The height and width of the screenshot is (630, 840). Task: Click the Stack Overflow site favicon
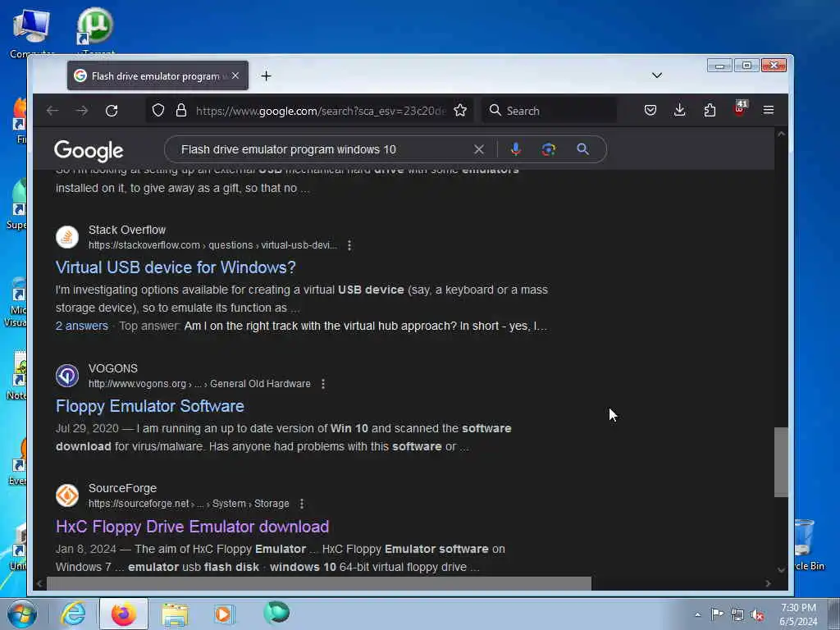[67, 237]
